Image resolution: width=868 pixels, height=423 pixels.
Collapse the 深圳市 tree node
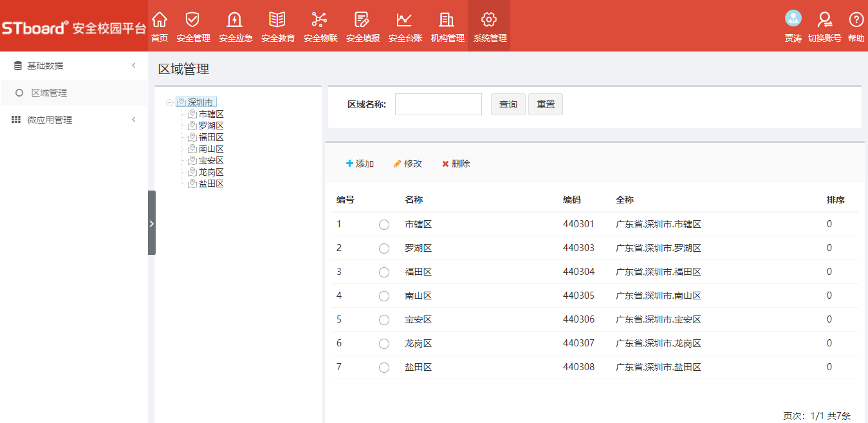[169, 102]
